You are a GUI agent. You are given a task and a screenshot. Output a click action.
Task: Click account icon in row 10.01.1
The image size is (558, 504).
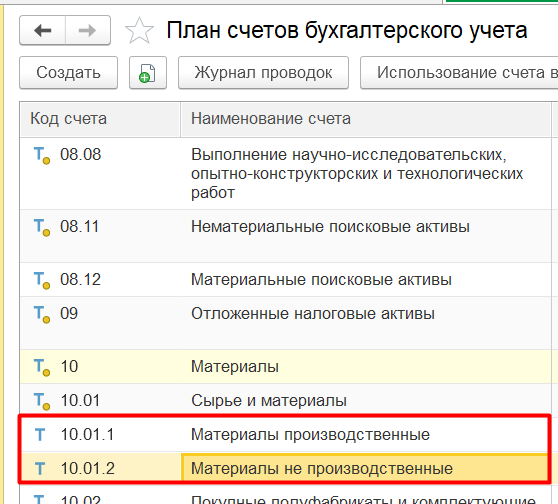[x=40, y=435]
